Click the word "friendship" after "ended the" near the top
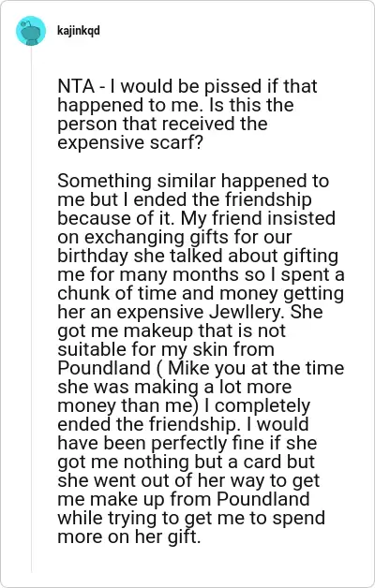The height and width of the screenshot is (588, 375). coord(268,199)
